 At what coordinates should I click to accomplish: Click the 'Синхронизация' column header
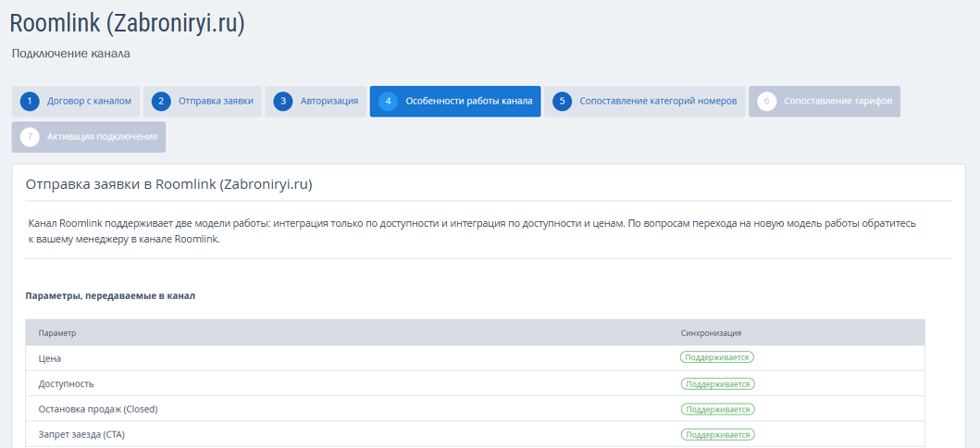tap(711, 332)
